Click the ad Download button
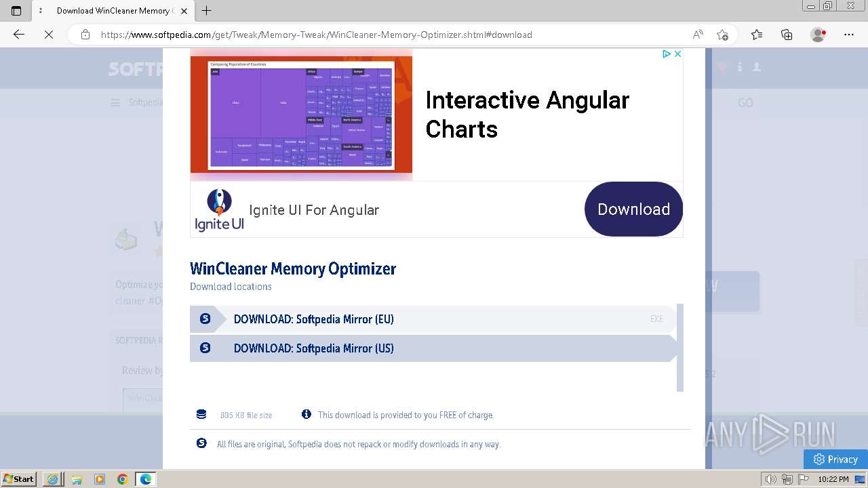The image size is (868, 488). click(633, 209)
